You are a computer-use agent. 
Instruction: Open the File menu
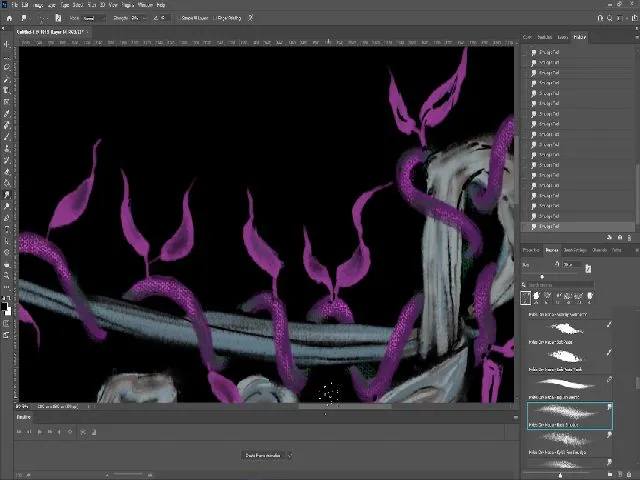click(x=15, y=5)
